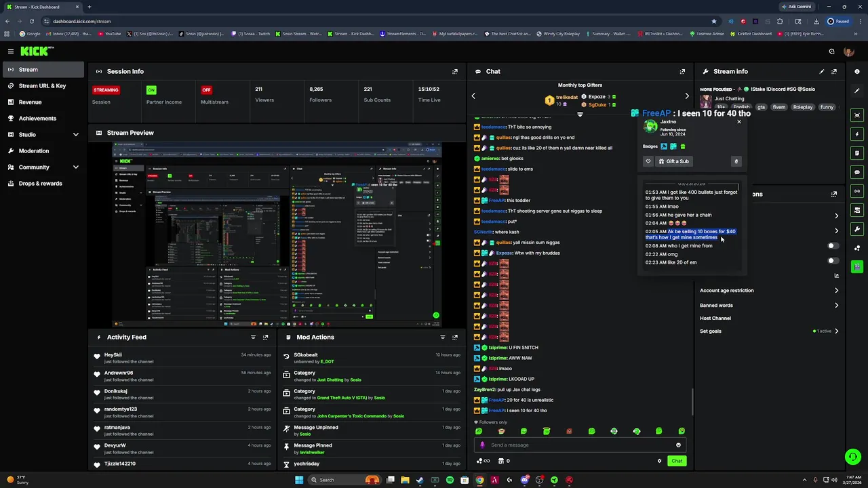Click the Windows Start button
Image resolution: width=868 pixels, height=488 pixels.
pos(298,480)
